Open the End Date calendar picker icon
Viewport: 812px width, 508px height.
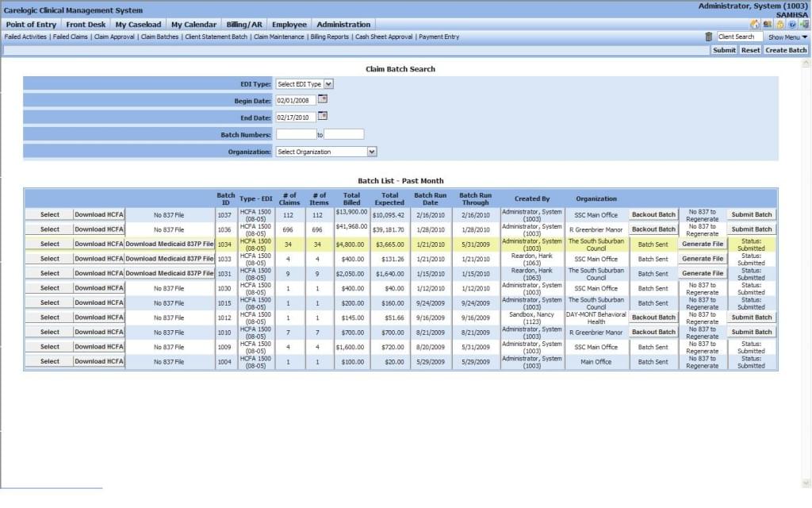(322, 116)
